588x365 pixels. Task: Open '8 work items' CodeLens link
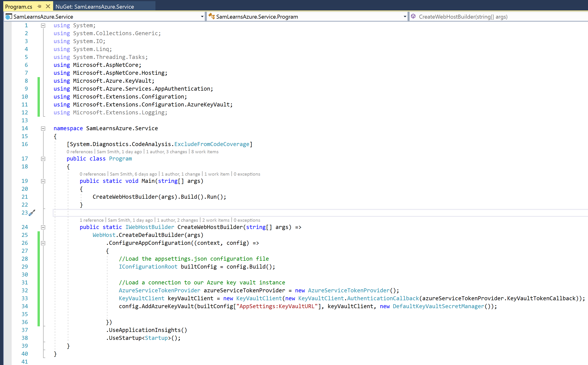[205, 152]
